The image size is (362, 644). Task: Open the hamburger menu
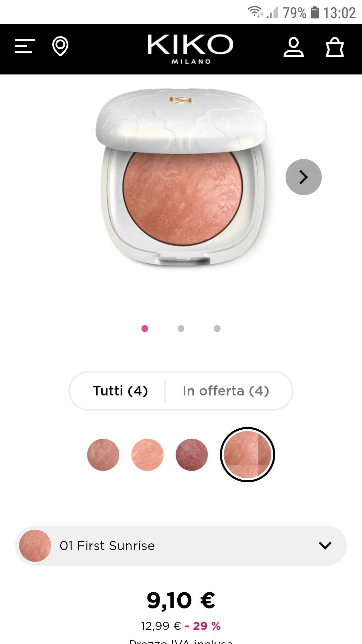pos(25,46)
